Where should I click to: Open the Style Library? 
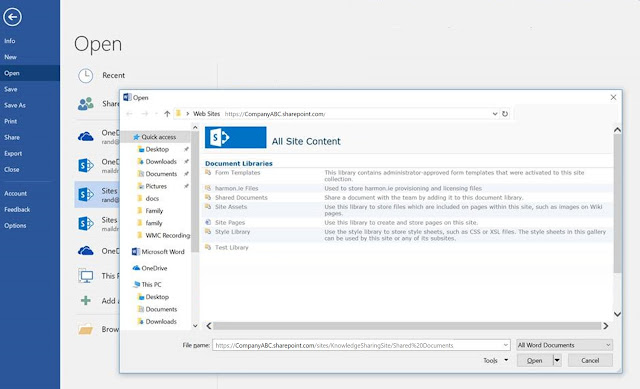click(232, 232)
